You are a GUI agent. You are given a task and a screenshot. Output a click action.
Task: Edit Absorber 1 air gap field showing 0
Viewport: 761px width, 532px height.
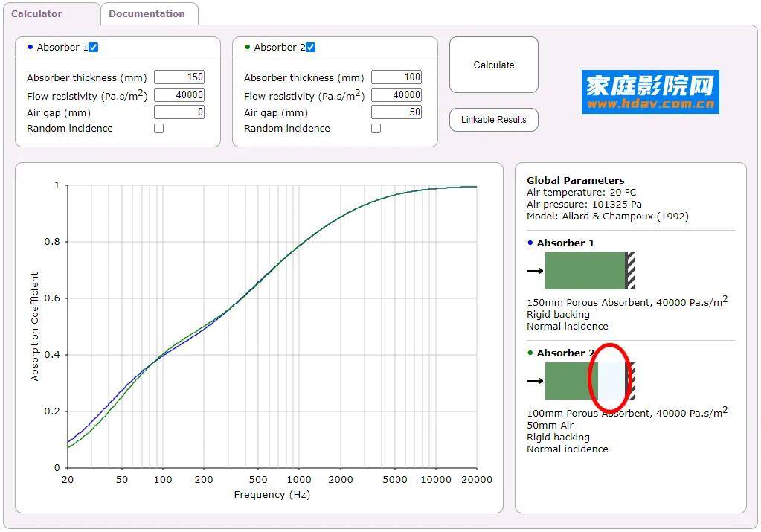coord(179,112)
